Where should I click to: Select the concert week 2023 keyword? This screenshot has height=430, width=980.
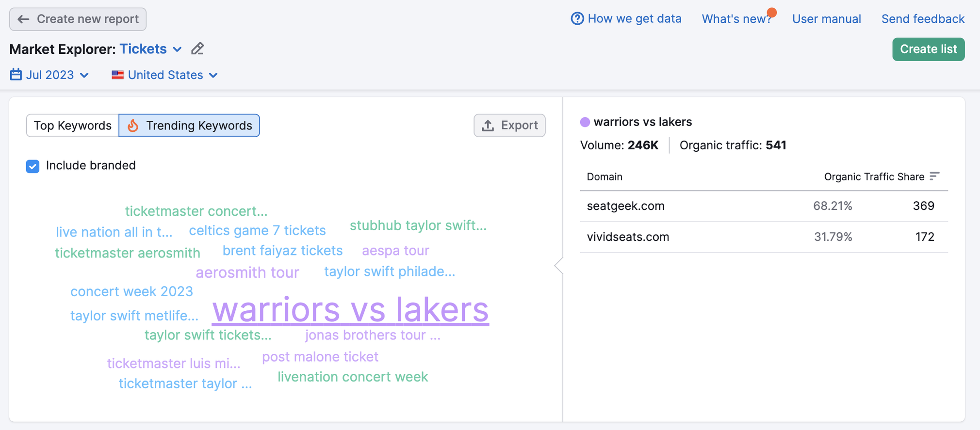point(131,291)
